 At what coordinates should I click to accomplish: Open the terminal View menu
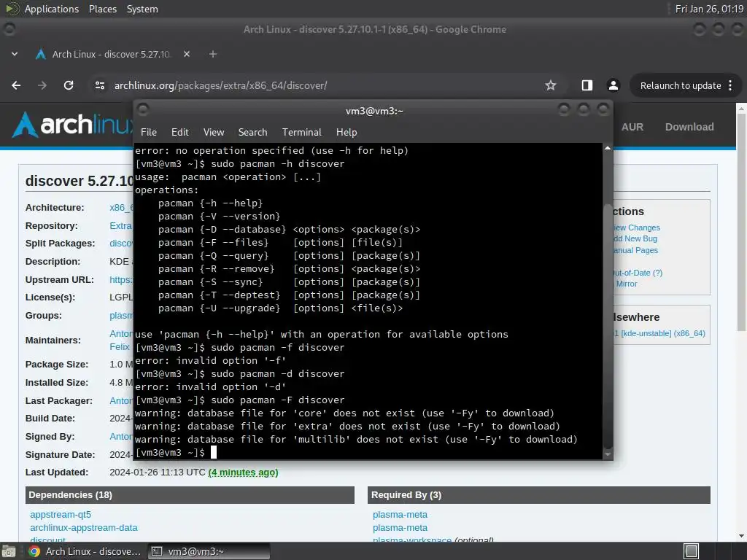[214, 133]
